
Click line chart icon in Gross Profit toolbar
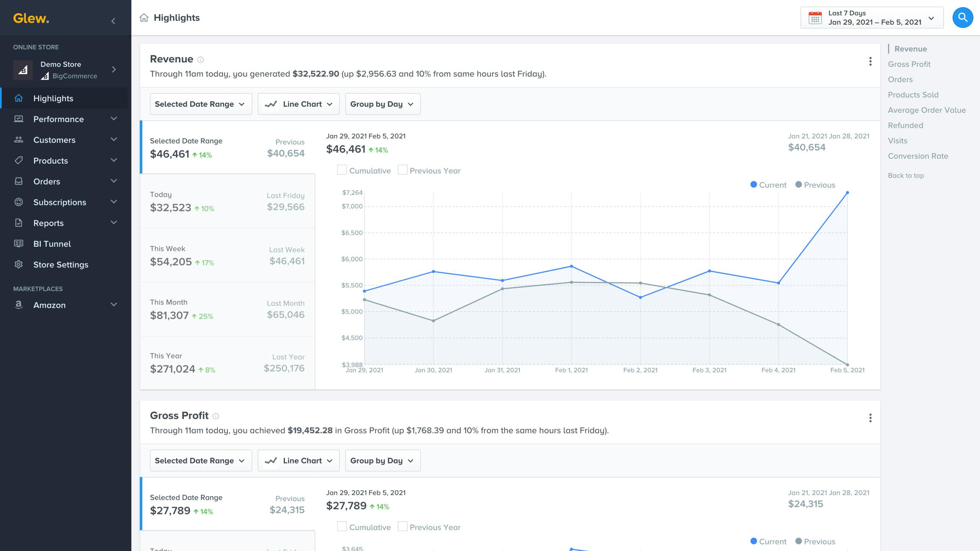click(x=271, y=461)
